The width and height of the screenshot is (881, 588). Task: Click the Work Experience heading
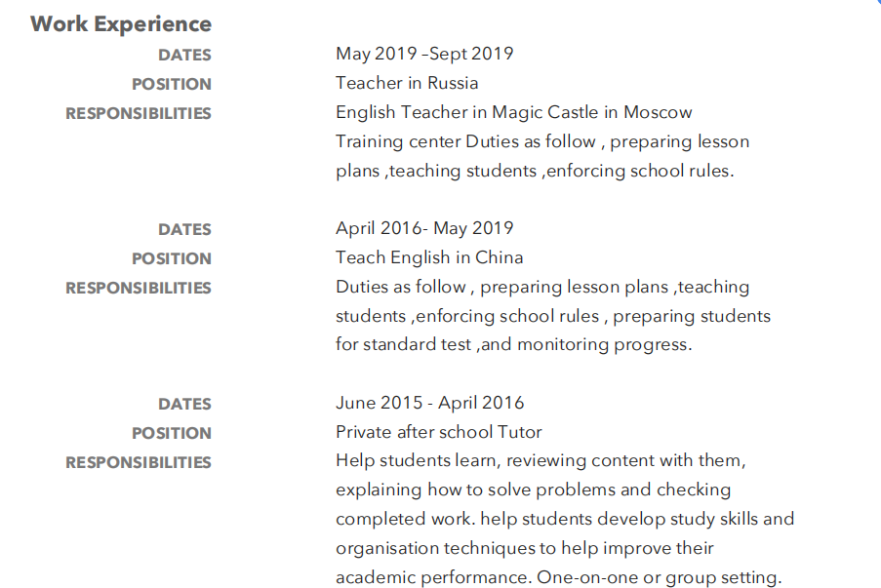tap(121, 24)
